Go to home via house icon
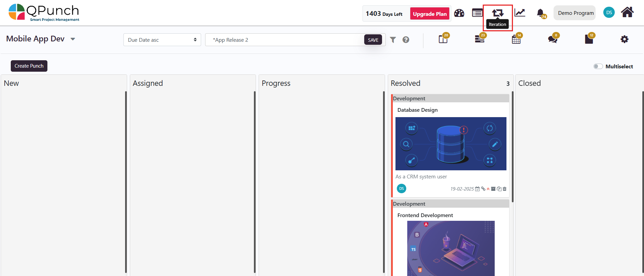 coord(627,12)
